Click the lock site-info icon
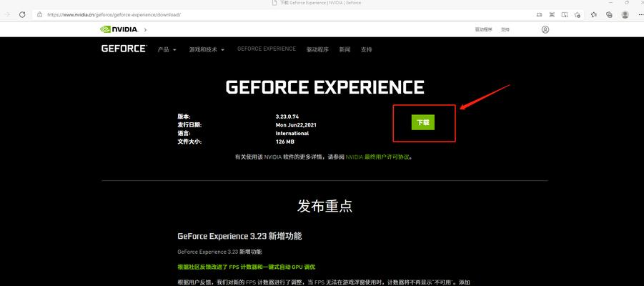This screenshot has height=286, width=644. 39,14
